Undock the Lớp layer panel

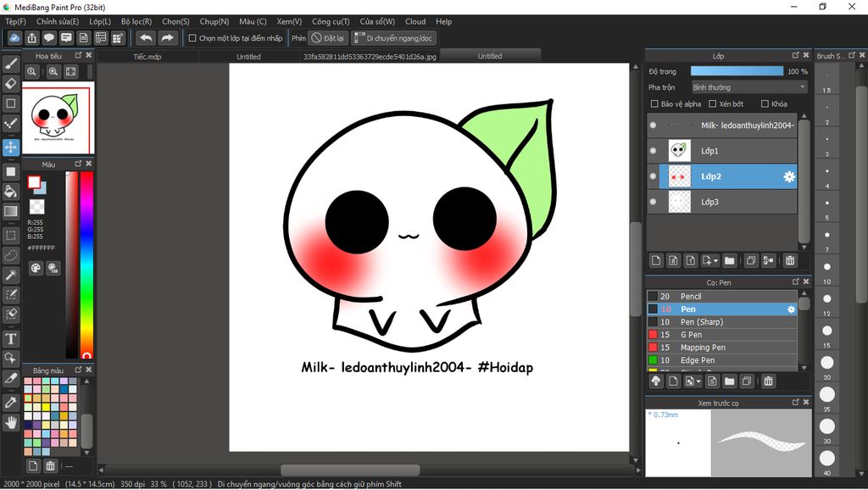tap(795, 55)
